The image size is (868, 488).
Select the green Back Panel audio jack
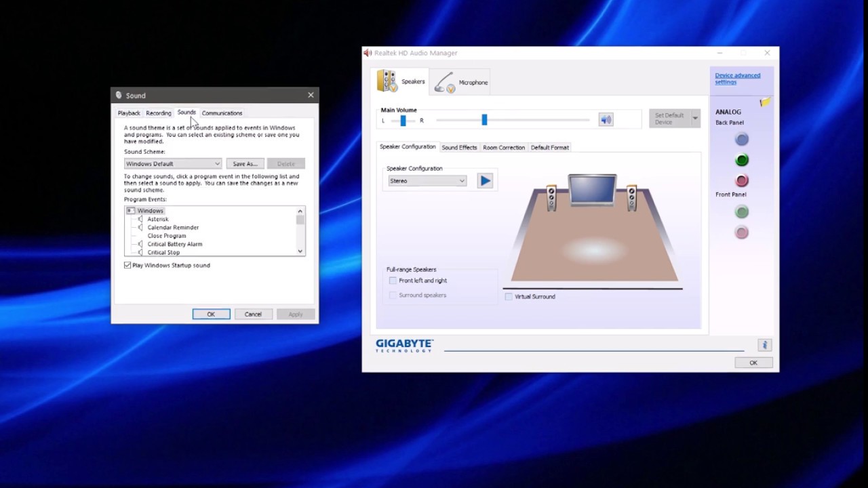742,160
